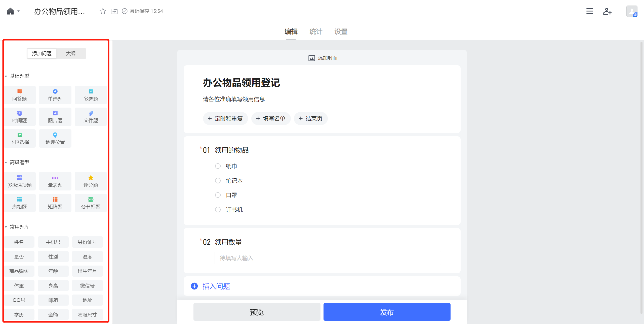The width and height of the screenshot is (644, 324).
Task: Collapse the 高级题型 section
Action: pyautogui.click(x=6, y=163)
